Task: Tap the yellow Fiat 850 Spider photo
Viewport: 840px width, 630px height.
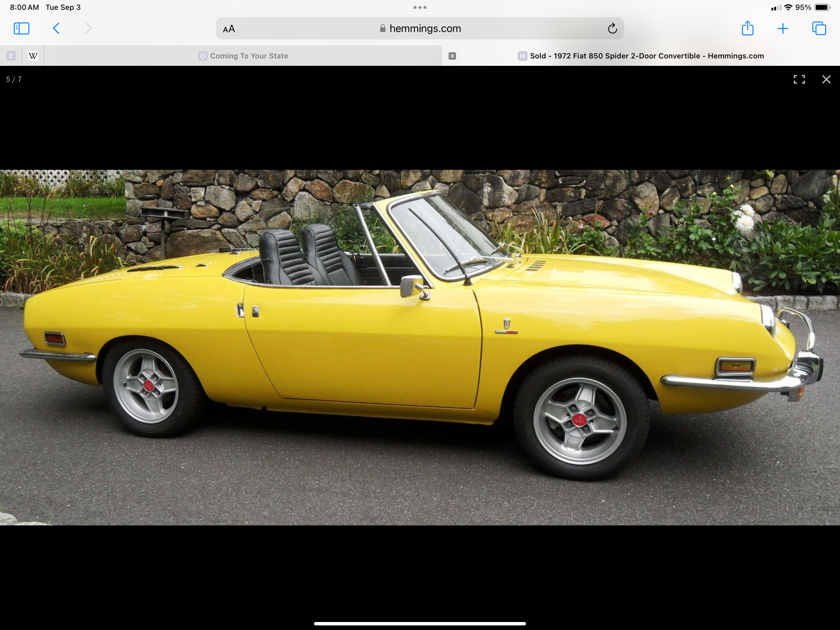Action: coord(420,347)
